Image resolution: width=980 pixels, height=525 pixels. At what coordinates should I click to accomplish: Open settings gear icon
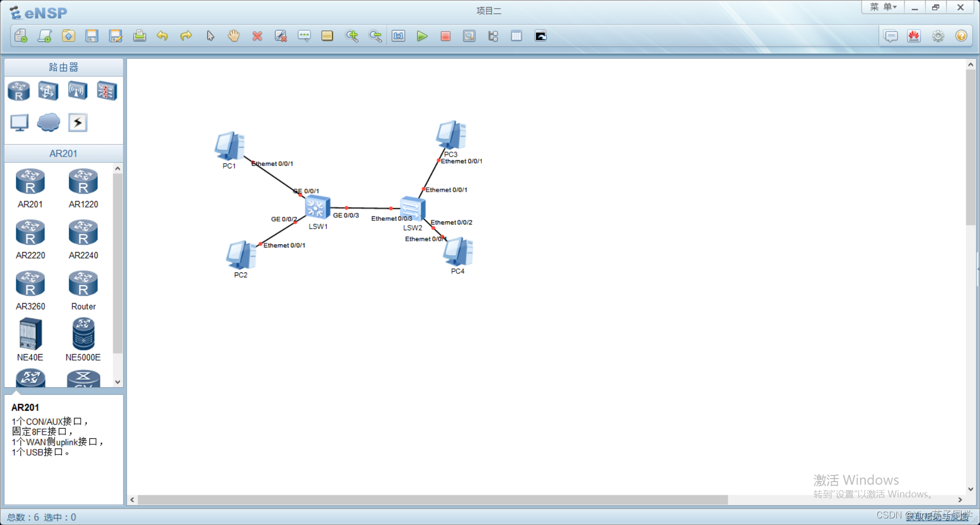pos(938,36)
